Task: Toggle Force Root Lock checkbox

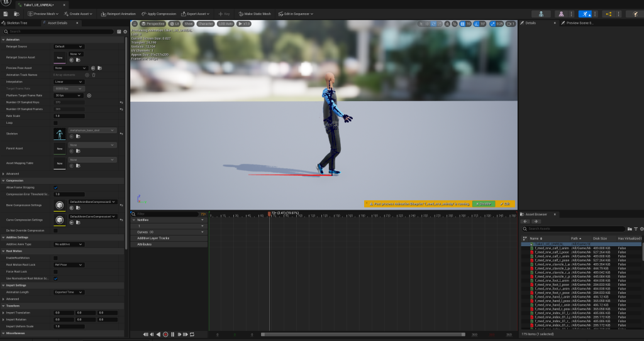Action: 55,272
